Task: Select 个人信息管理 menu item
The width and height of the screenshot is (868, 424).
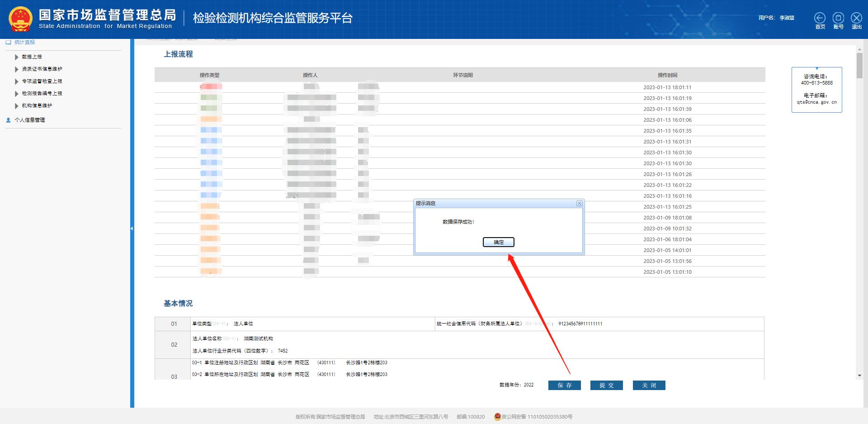Action: 30,120
